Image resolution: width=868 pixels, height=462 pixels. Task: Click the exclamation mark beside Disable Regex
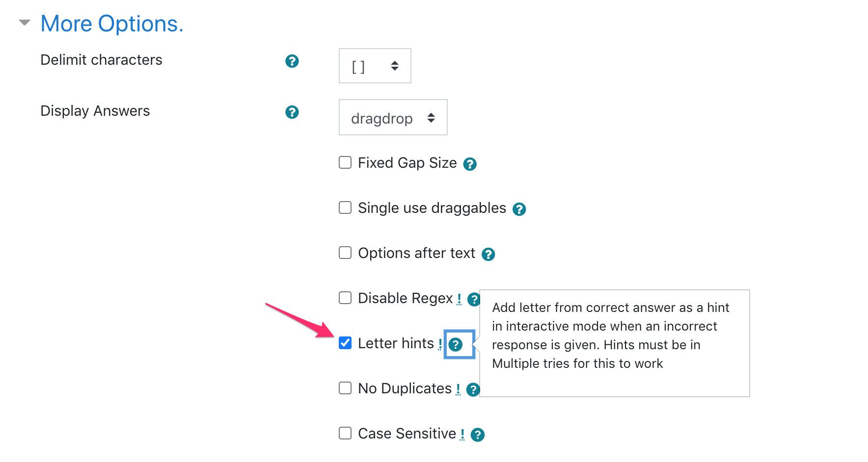coord(459,298)
